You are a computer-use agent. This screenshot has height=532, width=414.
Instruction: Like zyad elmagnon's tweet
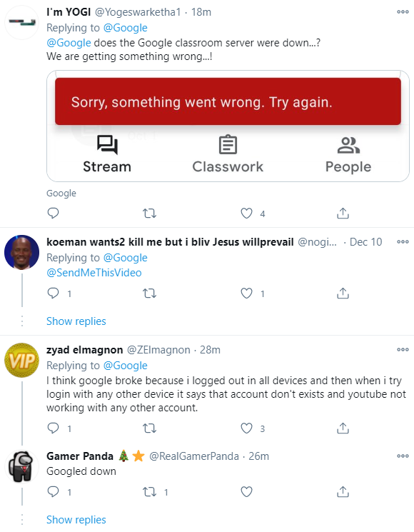tap(246, 428)
